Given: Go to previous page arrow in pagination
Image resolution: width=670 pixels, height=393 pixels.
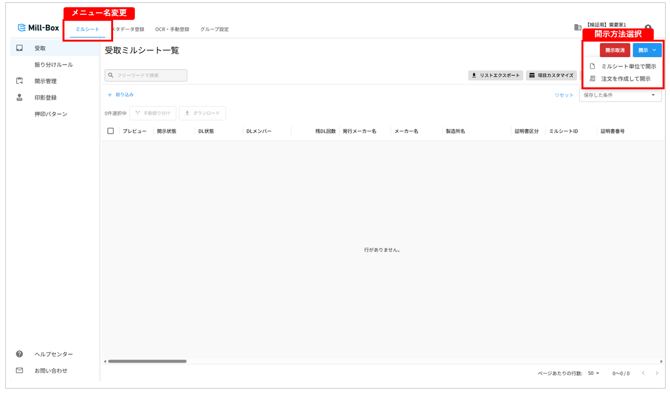Looking at the screenshot, I should (643, 373).
